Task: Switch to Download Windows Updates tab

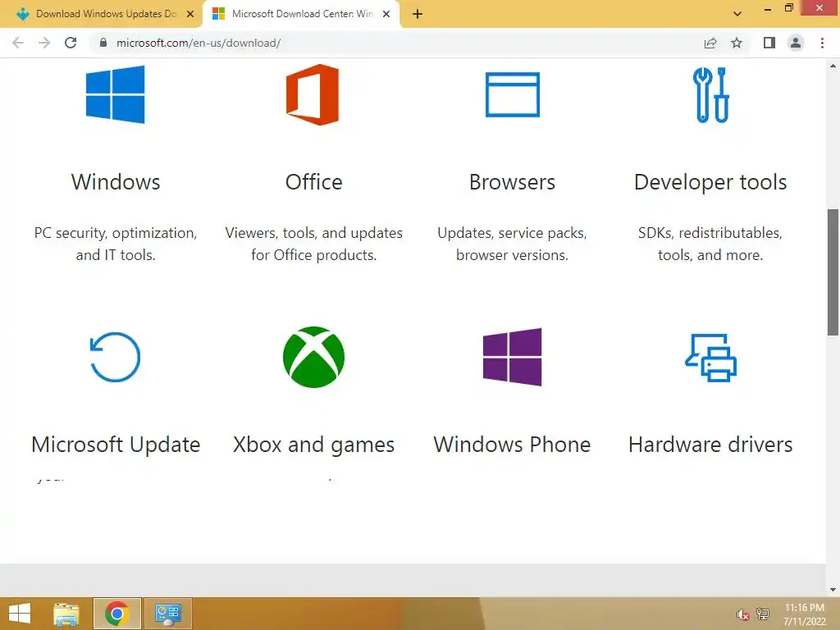Action: pos(101,14)
